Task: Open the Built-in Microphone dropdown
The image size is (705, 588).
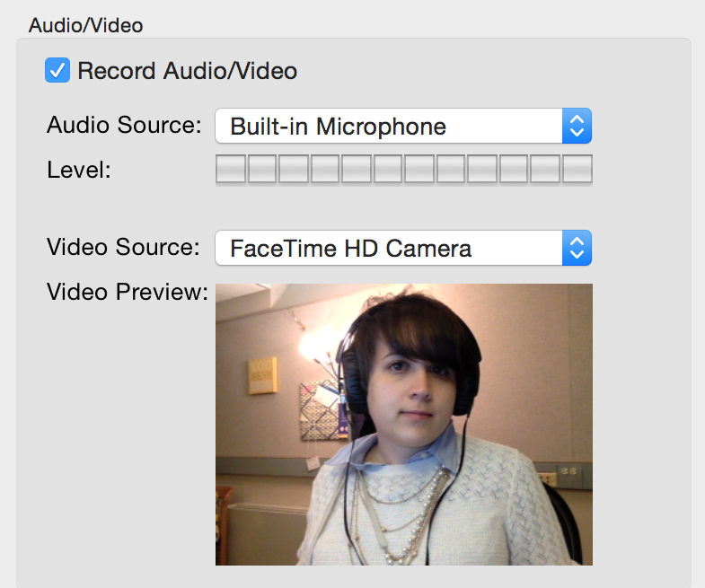Action: [x=388, y=126]
